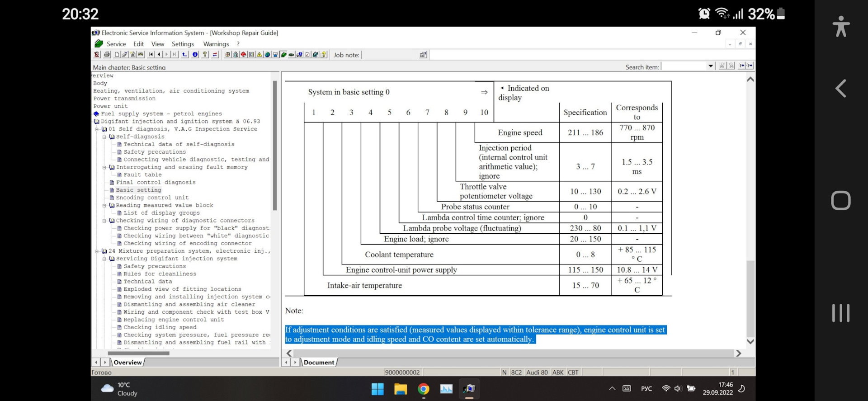868x401 pixels.
Task: Click the red-blue swap arrows toolbar icon
Action: click(215, 55)
